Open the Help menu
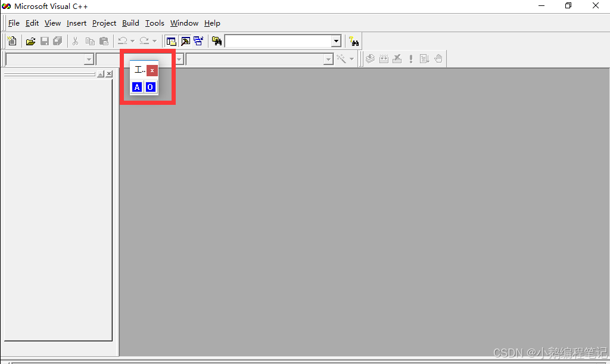 click(x=212, y=23)
